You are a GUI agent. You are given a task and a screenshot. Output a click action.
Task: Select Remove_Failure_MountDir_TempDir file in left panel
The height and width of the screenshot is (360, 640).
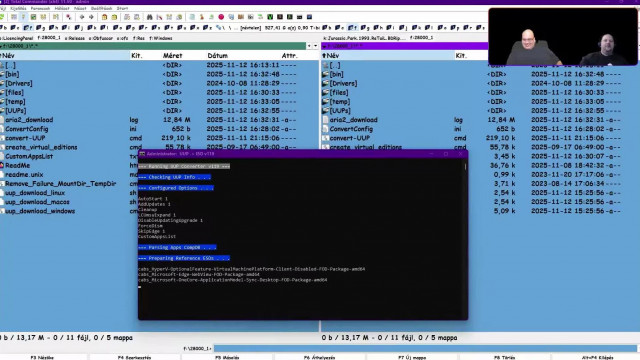[x=60, y=184]
